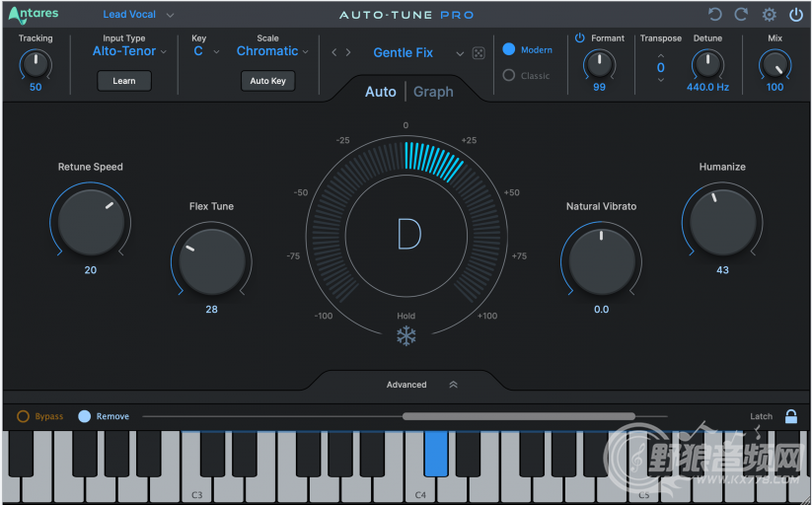Click the Redo arrow icon

742,15
